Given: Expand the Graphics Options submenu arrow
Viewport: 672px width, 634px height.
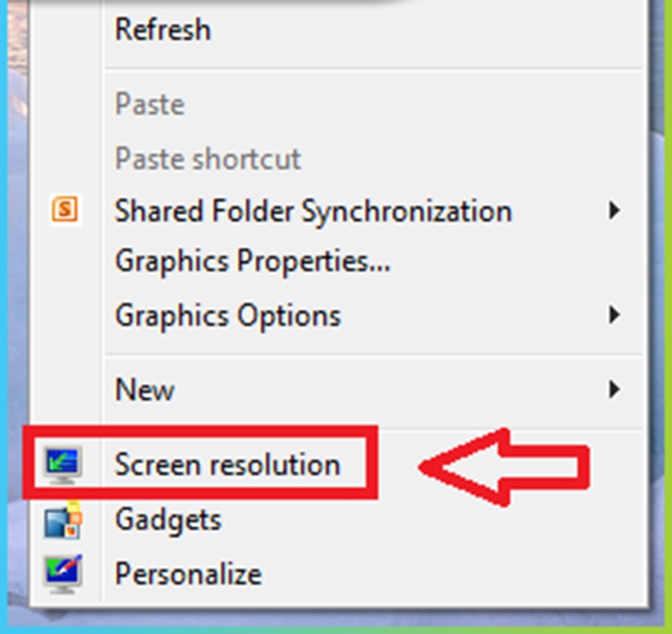Looking at the screenshot, I should pyautogui.click(x=614, y=314).
